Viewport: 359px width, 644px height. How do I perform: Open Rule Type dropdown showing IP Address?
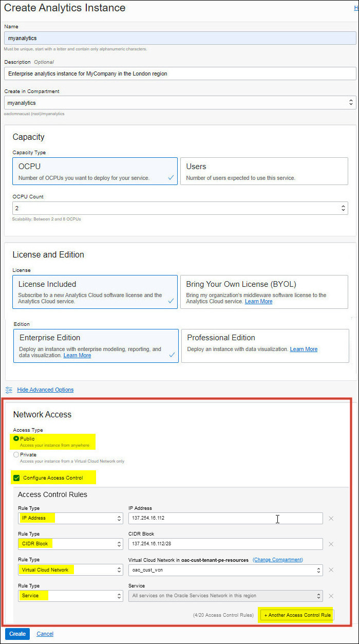pos(70,518)
